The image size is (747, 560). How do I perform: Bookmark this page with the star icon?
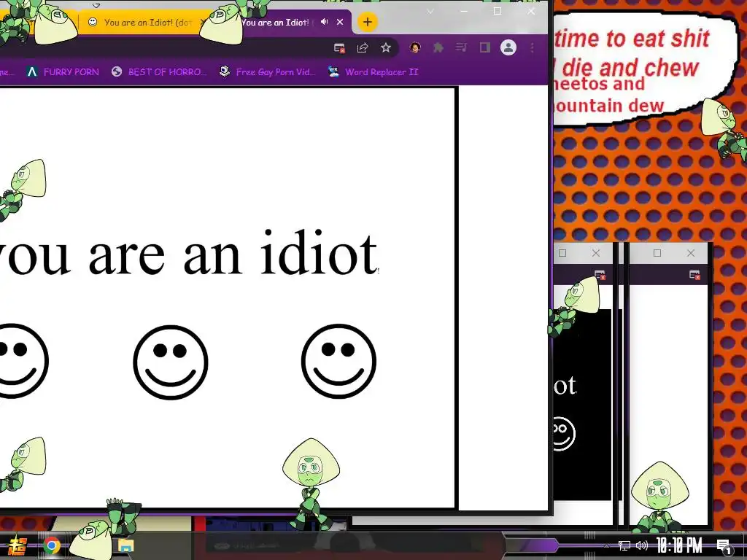point(386,47)
